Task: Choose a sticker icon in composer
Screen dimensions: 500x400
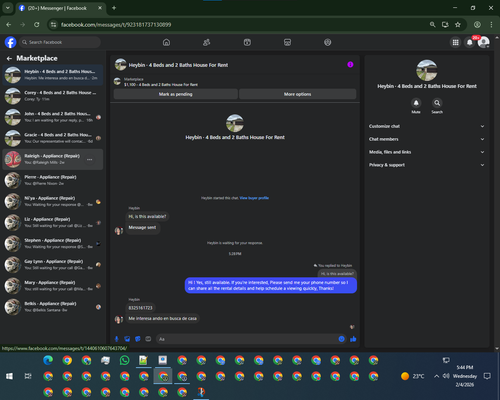Action: point(138,339)
